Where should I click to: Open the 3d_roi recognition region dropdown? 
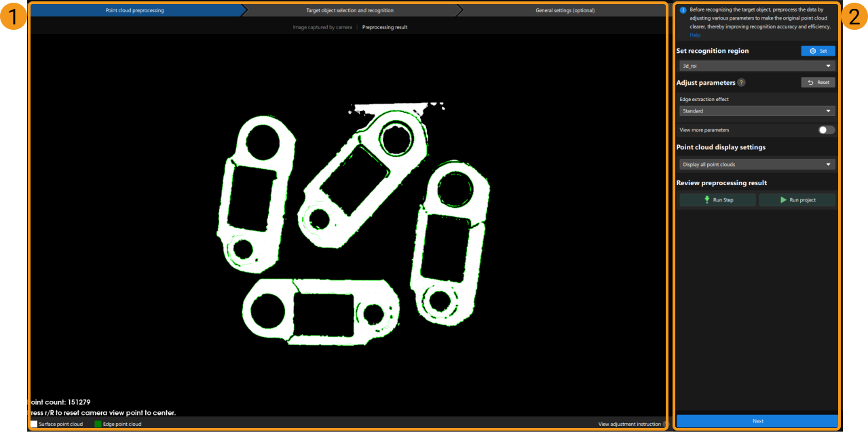point(757,66)
